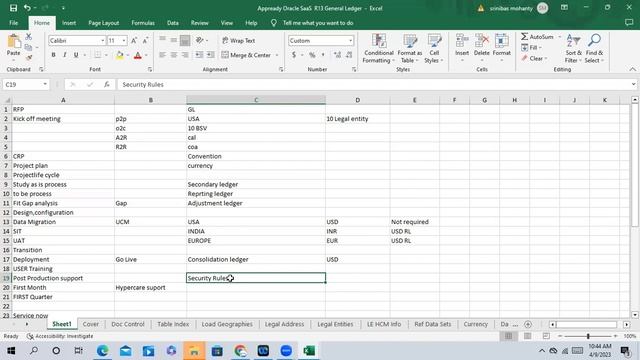640x360 pixels.
Task: Click the Percent Style icon
Action: coord(312,55)
